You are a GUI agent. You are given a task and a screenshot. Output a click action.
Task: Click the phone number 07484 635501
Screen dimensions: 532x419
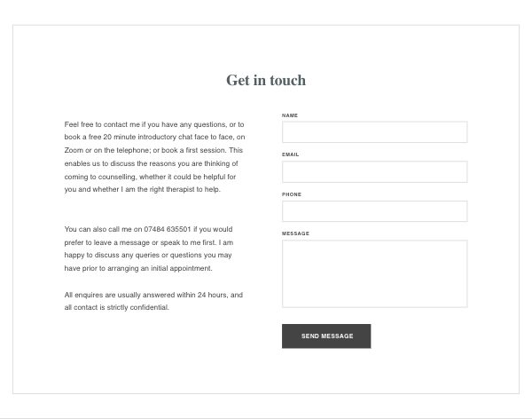168,229
